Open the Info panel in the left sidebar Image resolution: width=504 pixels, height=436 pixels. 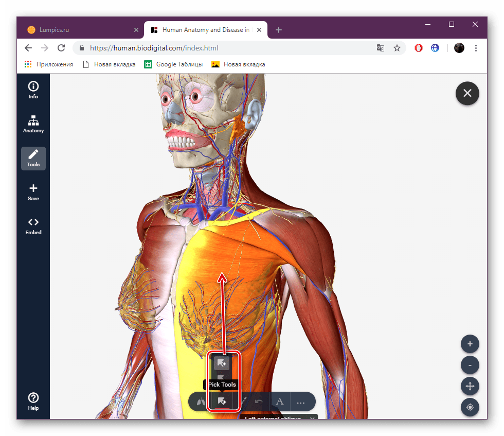pos(33,89)
